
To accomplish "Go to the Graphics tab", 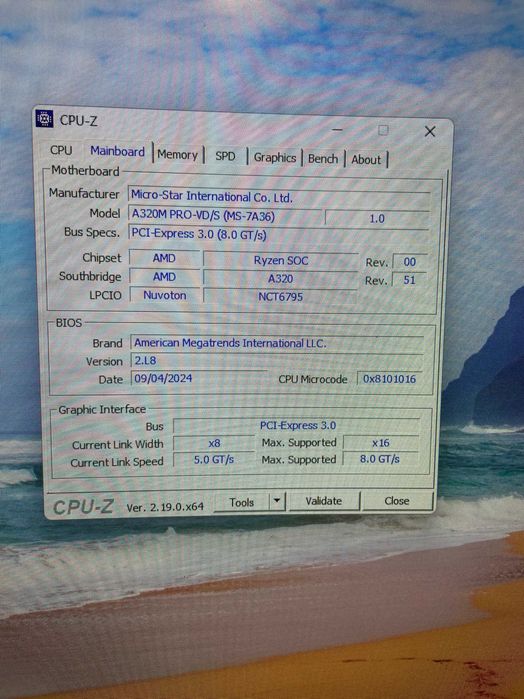I will pos(275,157).
